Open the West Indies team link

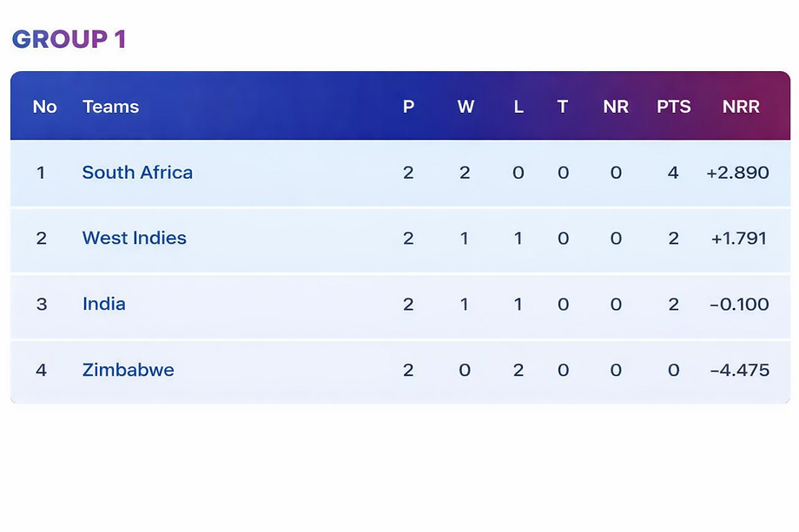(x=134, y=238)
